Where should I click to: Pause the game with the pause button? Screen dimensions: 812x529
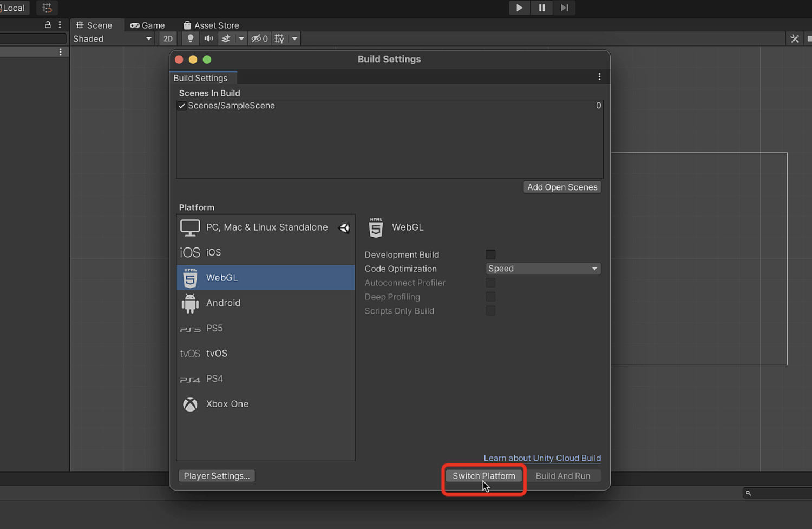(542, 8)
